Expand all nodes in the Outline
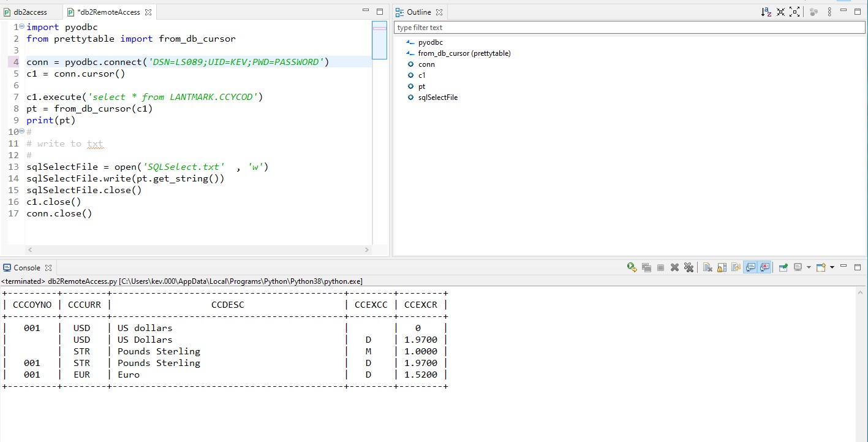 [794, 12]
